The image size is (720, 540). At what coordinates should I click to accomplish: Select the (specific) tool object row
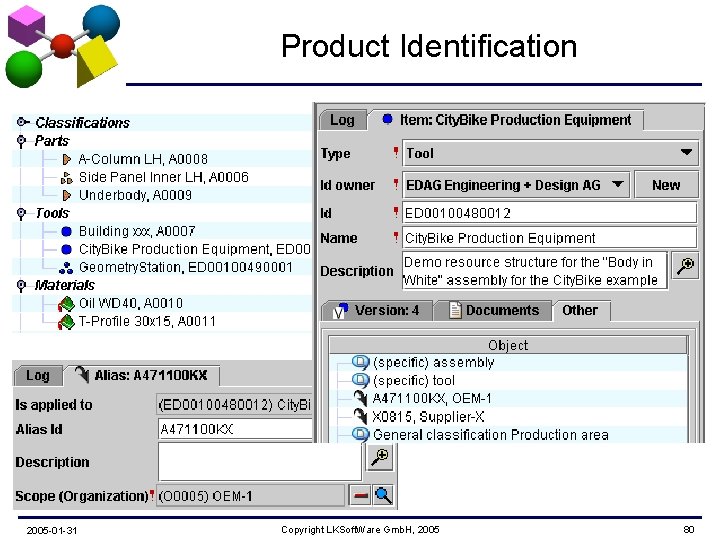pyautogui.click(x=508, y=380)
